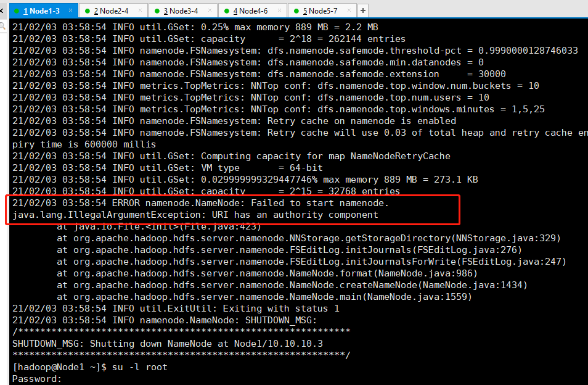Click the 'top.num.users = 10' log line
588x385 pixels.
click(x=251, y=97)
